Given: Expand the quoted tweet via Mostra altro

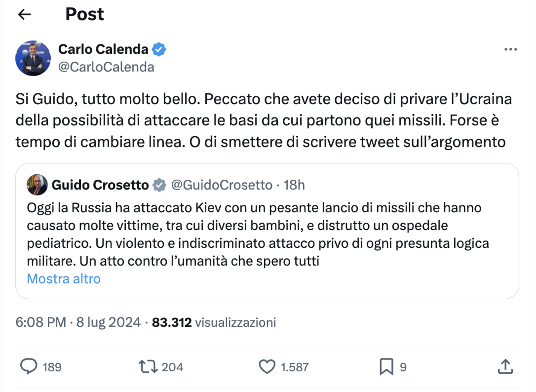Looking at the screenshot, I should tap(63, 279).
